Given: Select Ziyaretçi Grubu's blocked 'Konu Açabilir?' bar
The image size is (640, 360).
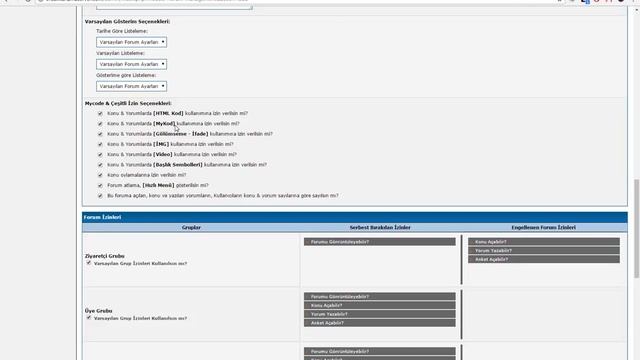Looking at the screenshot, I should (x=544, y=242).
